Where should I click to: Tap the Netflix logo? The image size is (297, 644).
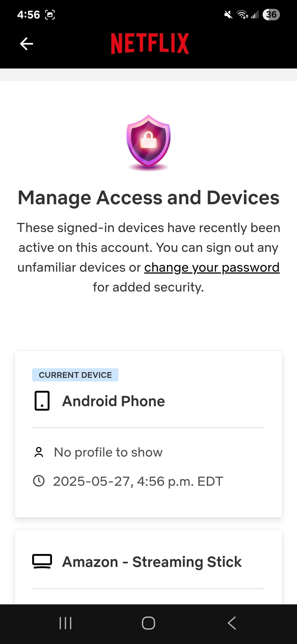150,43
